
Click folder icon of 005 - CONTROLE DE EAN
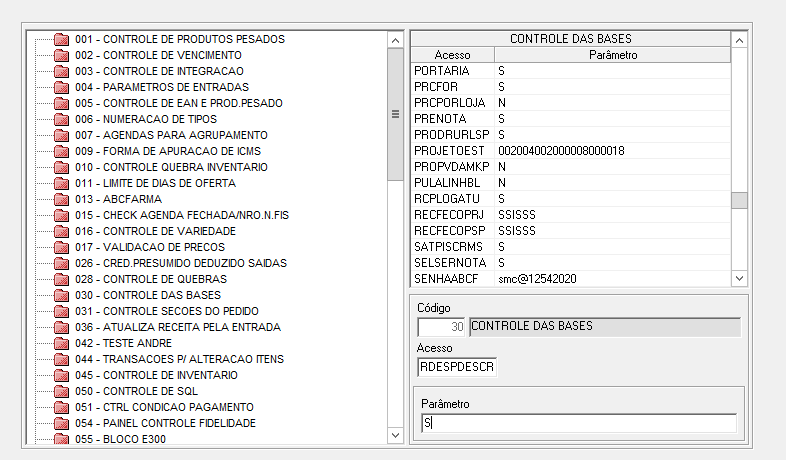61,103
